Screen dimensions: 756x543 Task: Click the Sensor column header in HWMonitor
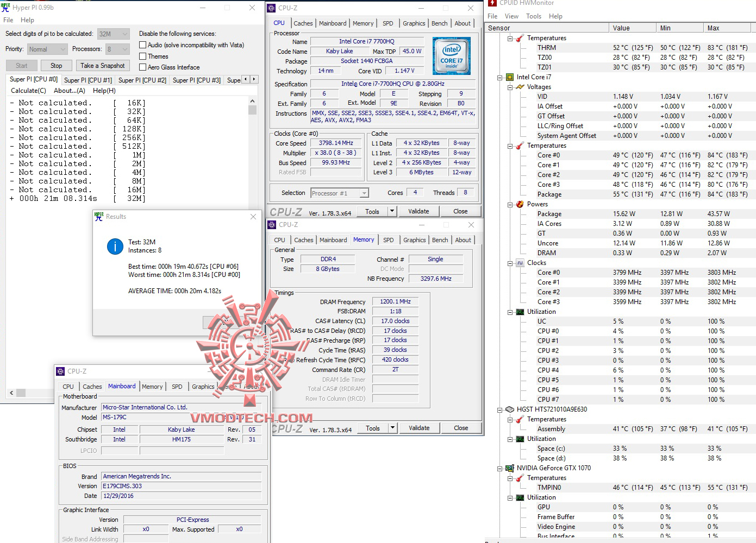point(547,28)
